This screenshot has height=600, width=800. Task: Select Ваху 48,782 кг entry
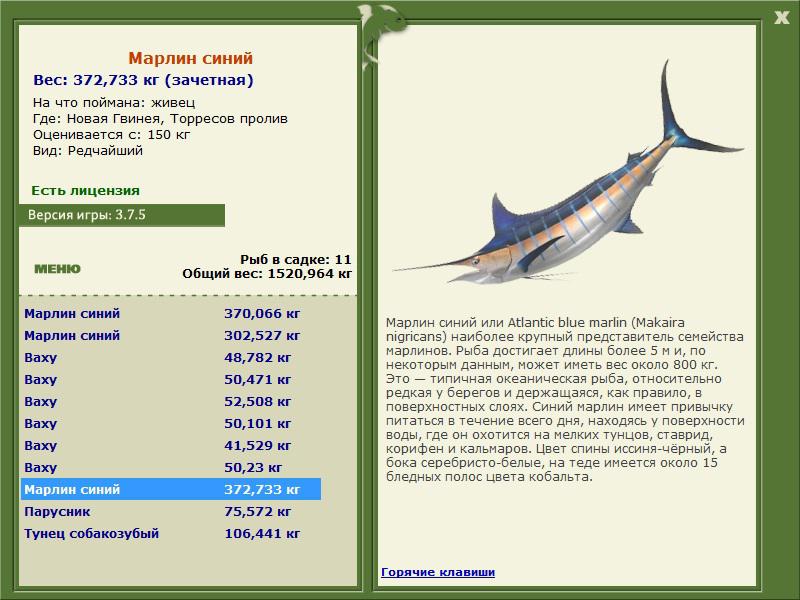click(171, 357)
